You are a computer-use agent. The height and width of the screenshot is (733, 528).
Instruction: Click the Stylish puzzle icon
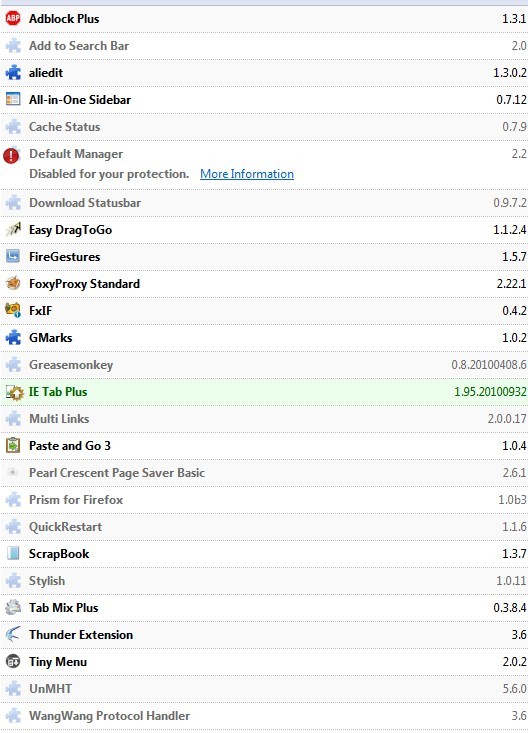[13, 581]
